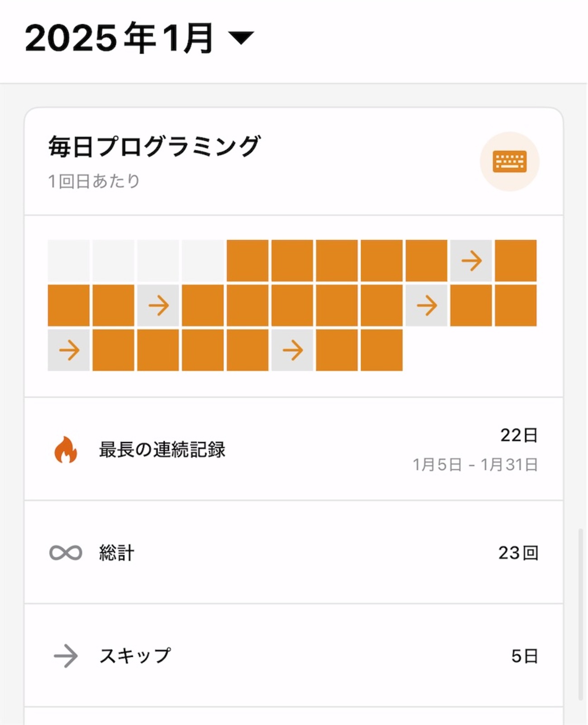
Task: Select the 最長の連続記録 row
Action: coord(294,449)
